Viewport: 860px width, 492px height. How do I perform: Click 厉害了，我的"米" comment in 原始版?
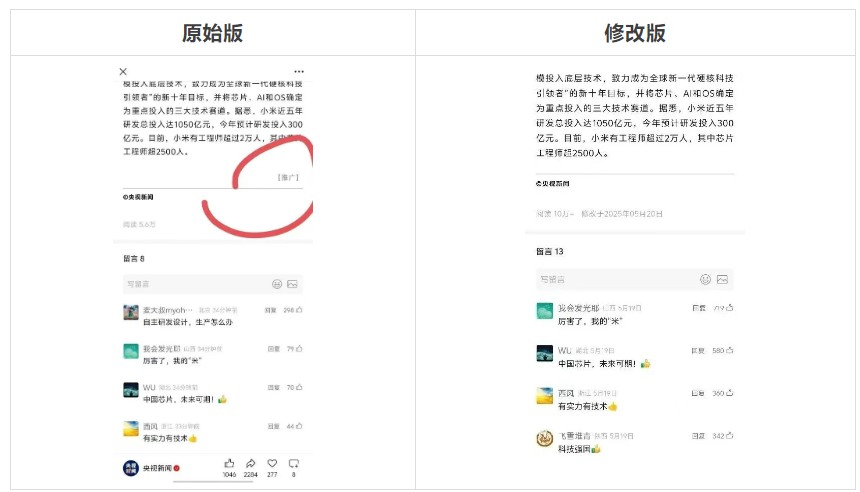[x=172, y=360]
